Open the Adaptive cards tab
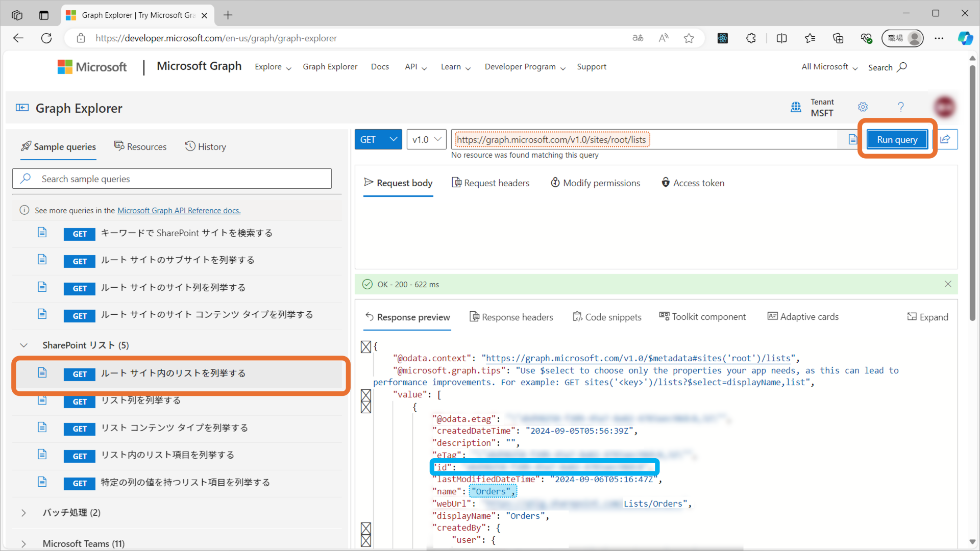This screenshot has height=551, width=980. coord(803,317)
